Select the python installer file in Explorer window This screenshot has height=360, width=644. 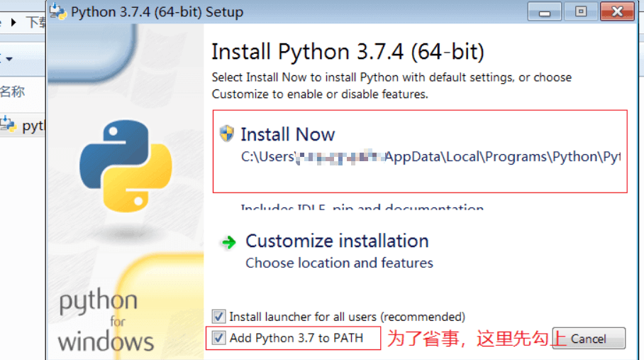(23, 126)
